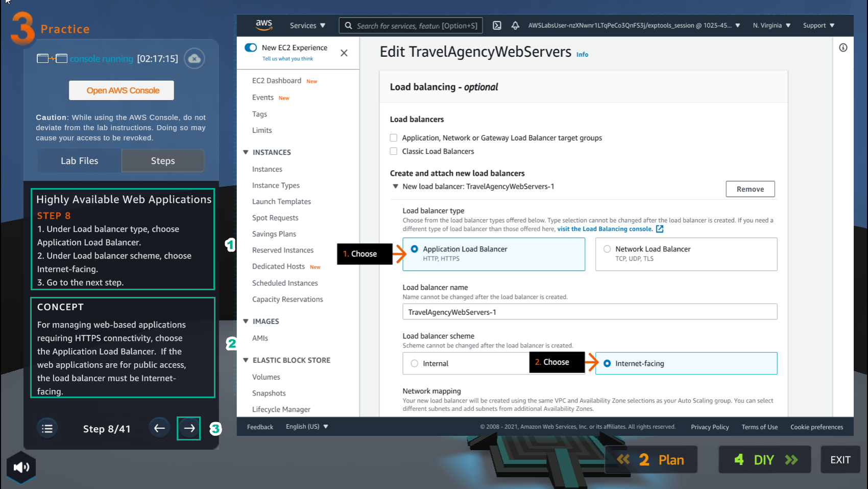This screenshot has height=489, width=868.
Task: Mute the audio speaker icon
Action: [x=21, y=467]
